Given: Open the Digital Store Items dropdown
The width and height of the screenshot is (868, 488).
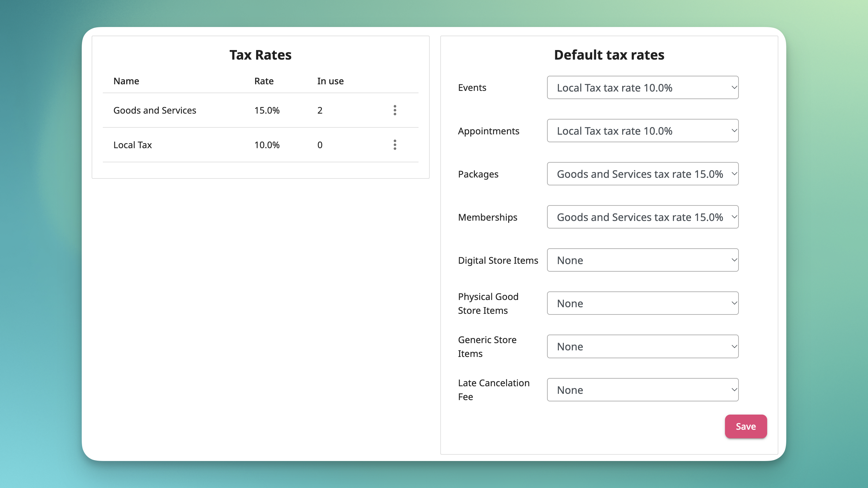Looking at the screenshot, I should pyautogui.click(x=643, y=260).
